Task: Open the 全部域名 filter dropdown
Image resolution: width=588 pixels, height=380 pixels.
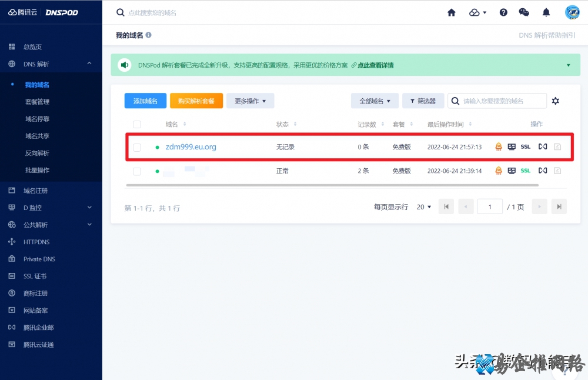Action: click(374, 101)
